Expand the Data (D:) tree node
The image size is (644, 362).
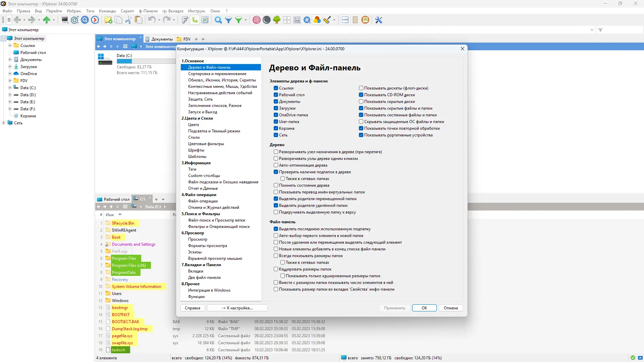pyautogui.click(x=10, y=95)
